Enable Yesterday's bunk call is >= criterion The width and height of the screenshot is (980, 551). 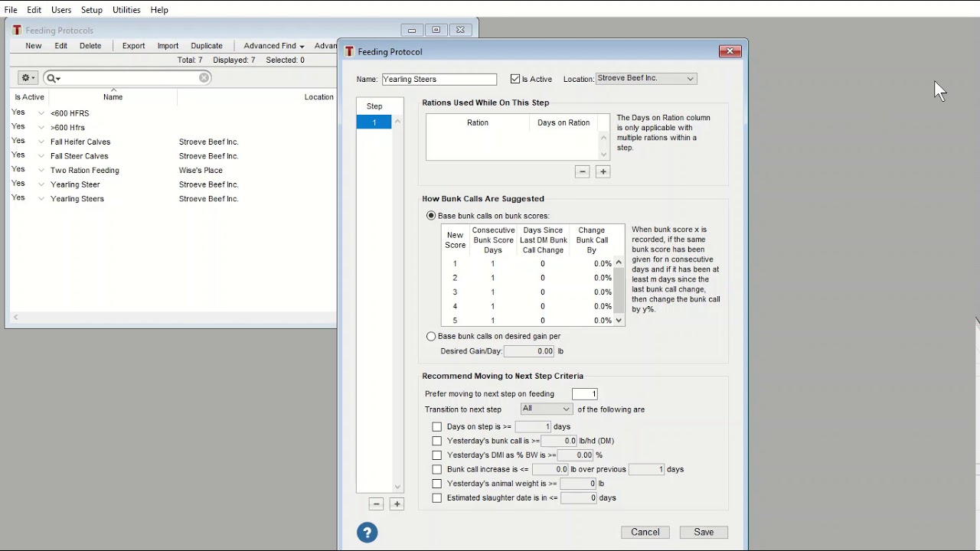click(437, 441)
